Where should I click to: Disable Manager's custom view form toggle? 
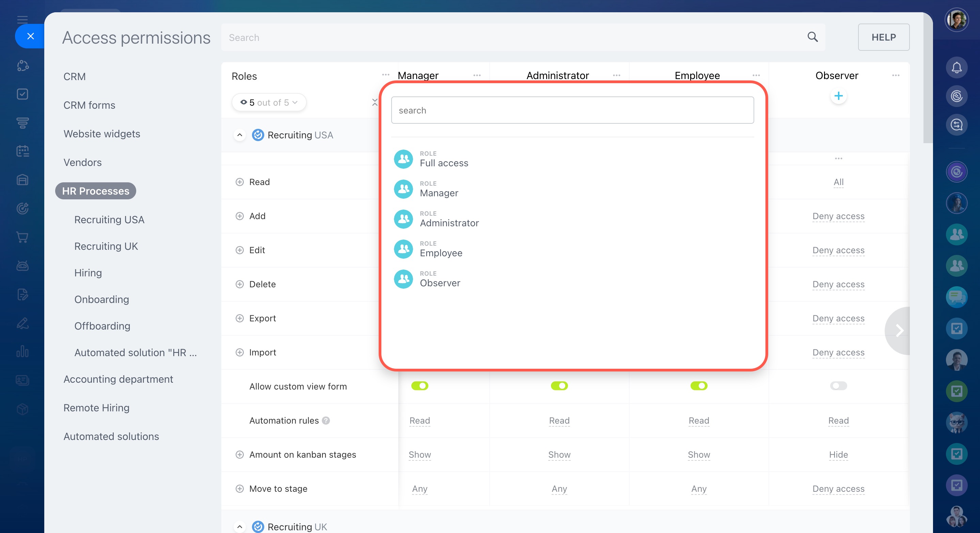(420, 386)
